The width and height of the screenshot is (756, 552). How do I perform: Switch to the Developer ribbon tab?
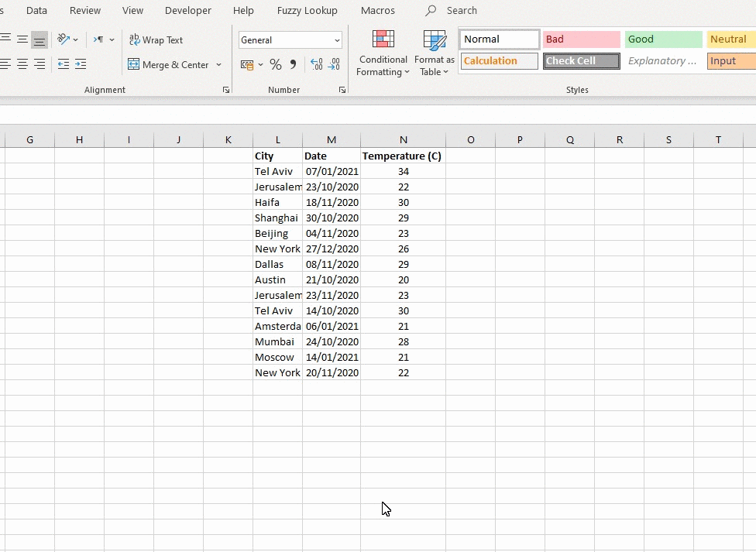click(x=188, y=11)
